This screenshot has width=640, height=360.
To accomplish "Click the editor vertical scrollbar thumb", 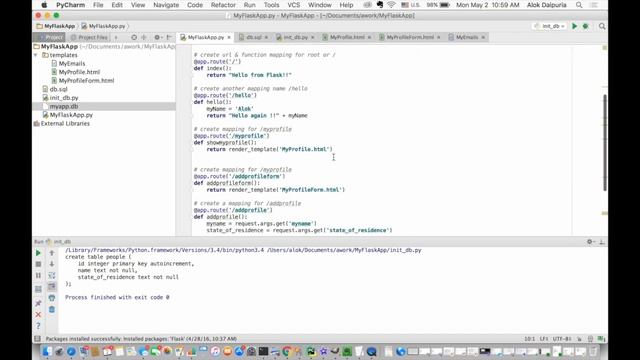I will coord(604,142).
